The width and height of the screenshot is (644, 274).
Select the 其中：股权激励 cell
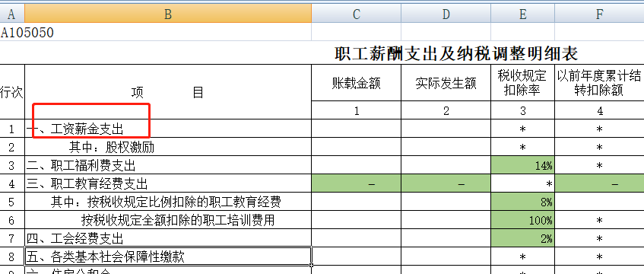tap(168, 147)
